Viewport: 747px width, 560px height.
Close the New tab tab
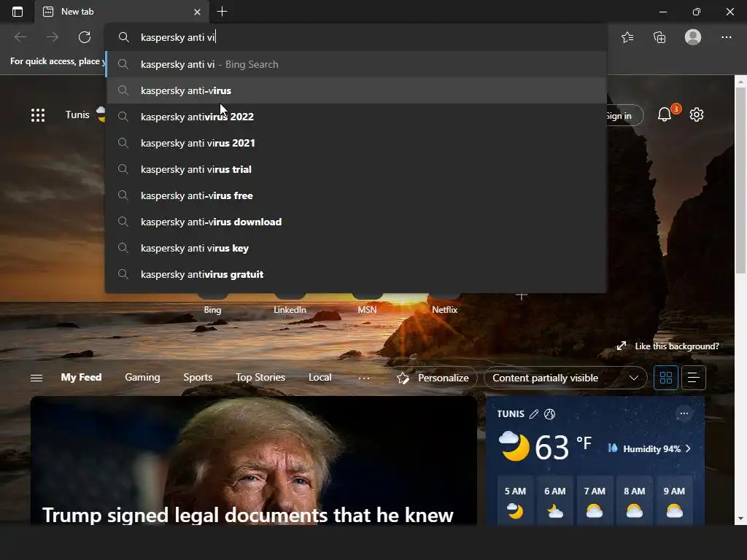[x=197, y=12]
